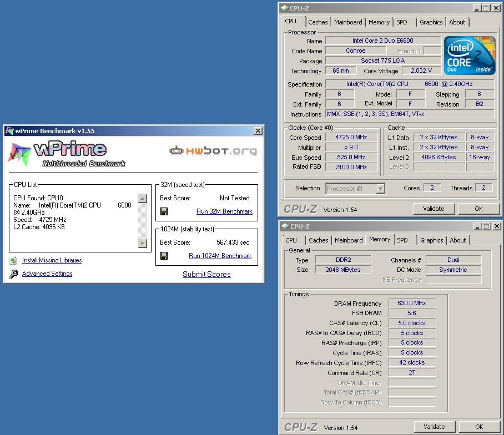The image size is (504, 435).
Task: Click the tRFC 42 clocks value
Action: pos(412,362)
